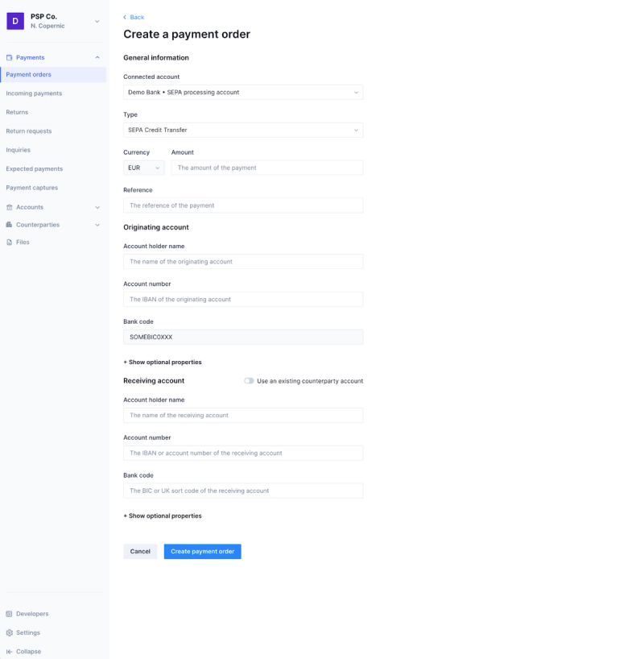Screen dimensions: 644x659
Task: Open the Type SEPA Credit Transfer dropdown
Action: point(243,130)
